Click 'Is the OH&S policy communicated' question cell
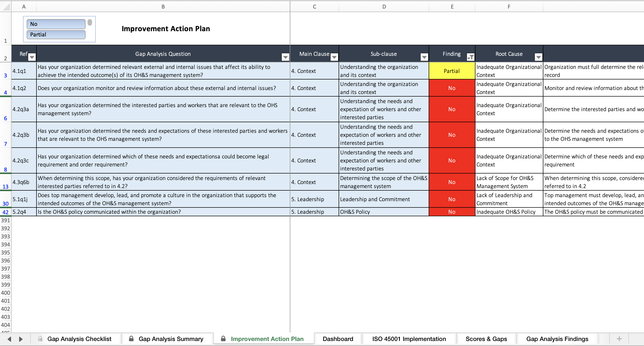 tap(163, 212)
